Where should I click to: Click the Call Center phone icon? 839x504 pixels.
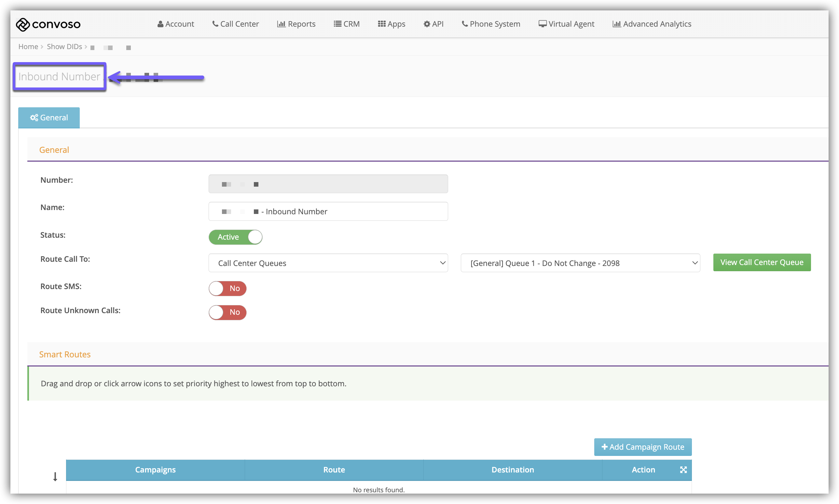point(215,24)
